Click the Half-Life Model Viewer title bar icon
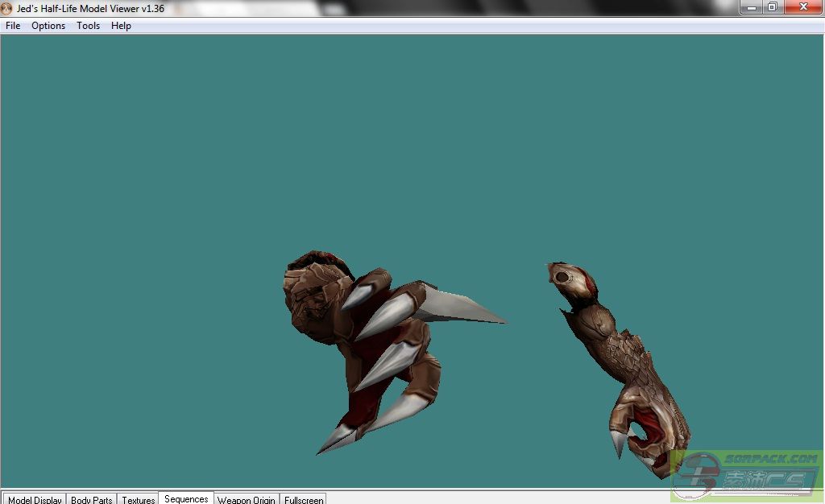This screenshot has height=504, width=825. pyautogui.click(x=7, y=8)
